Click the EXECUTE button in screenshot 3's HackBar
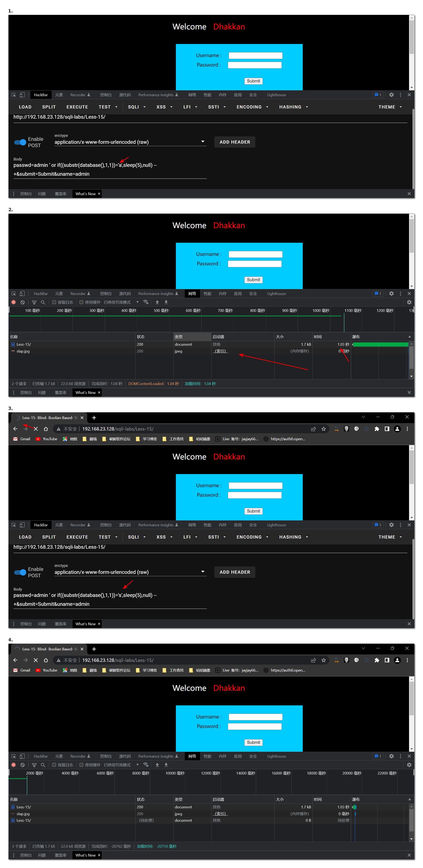Viewport: 423px width, 868px height. 77,537
